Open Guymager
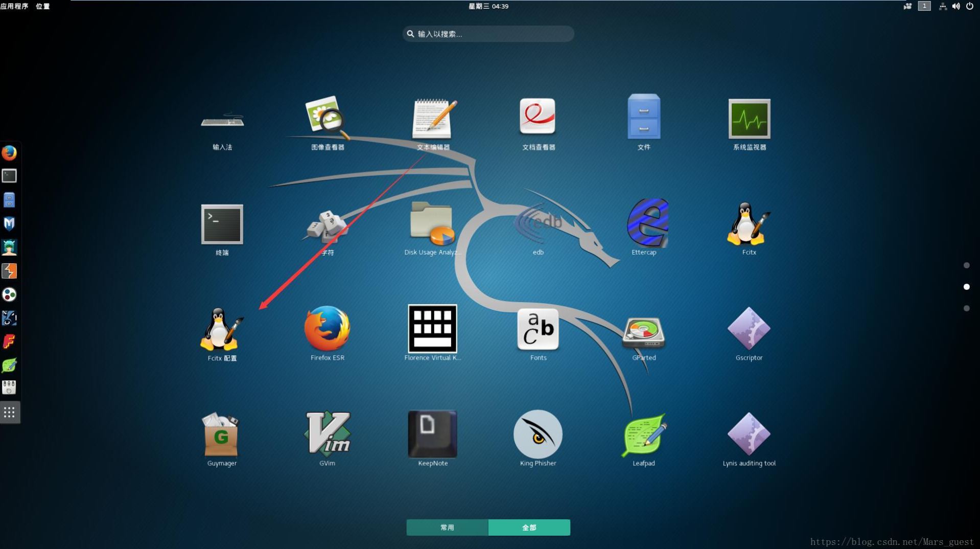 tap(222, 440)
